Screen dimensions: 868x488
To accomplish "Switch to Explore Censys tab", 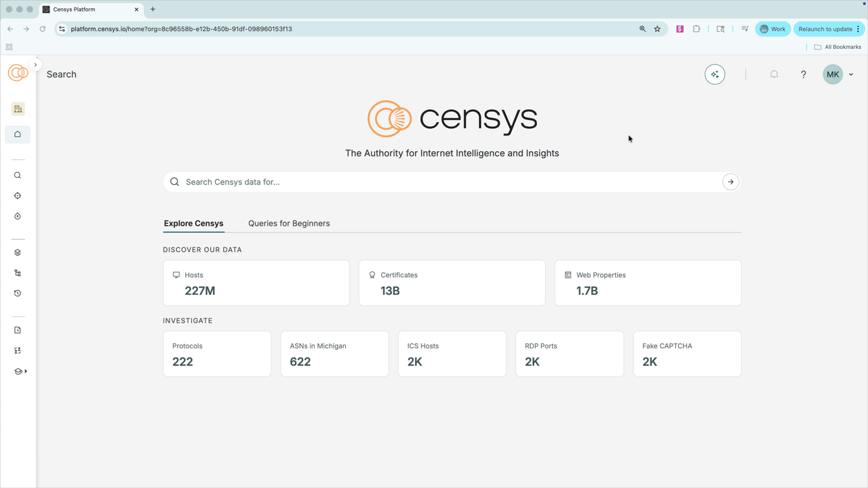I will (x=193, y=223).
